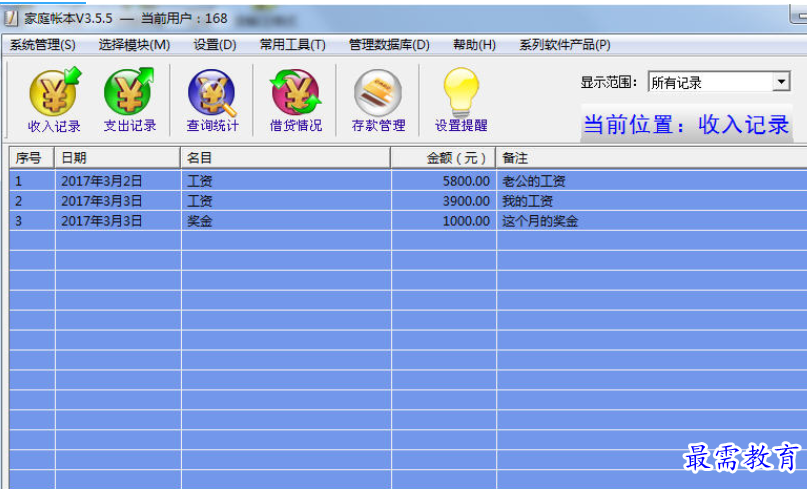807x489 pixels.
Task: Open the 借贷情况 loan status tool
Action: 296,100
